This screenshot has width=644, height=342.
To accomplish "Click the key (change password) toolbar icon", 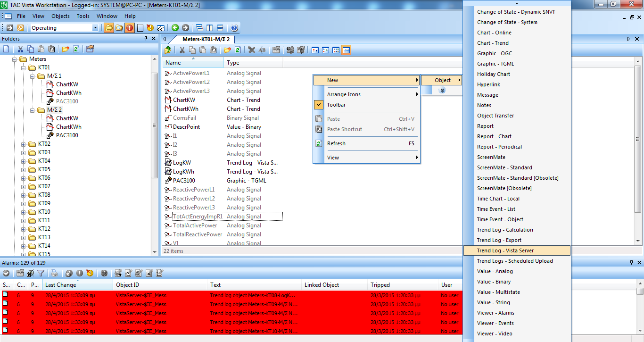I will pos(20,28).
